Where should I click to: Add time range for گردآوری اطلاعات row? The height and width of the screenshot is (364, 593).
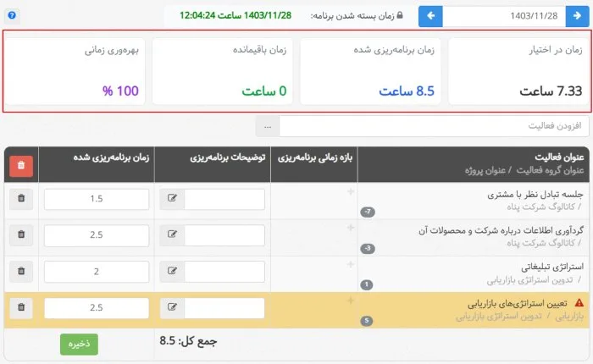351,228
